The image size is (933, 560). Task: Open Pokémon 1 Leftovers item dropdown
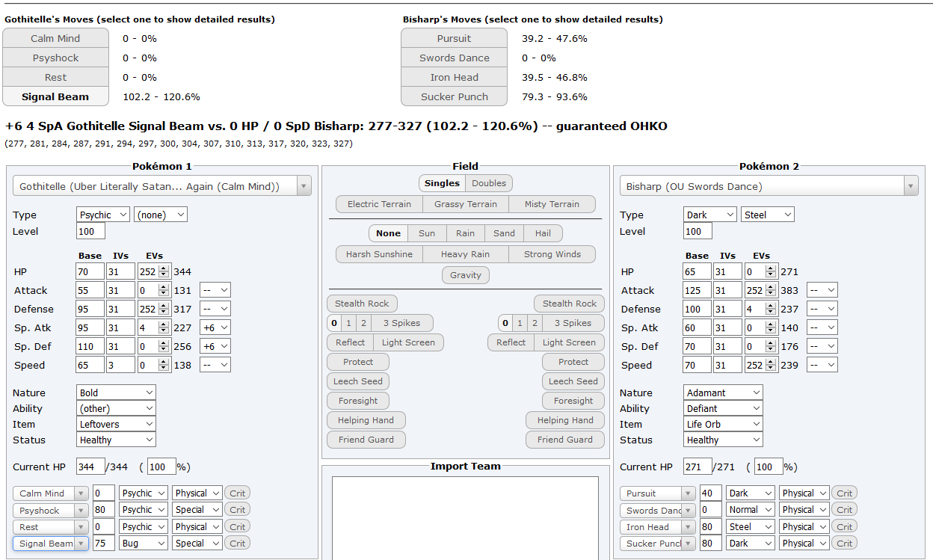pos(116,424)
